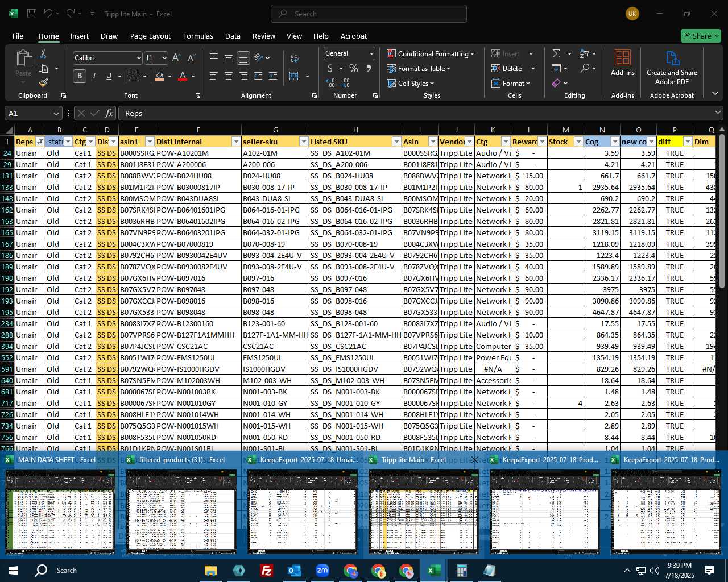Apply Accounting dollar number format
Image resolution: width=728 pixels, height=582 pixels.
(330, 68)
